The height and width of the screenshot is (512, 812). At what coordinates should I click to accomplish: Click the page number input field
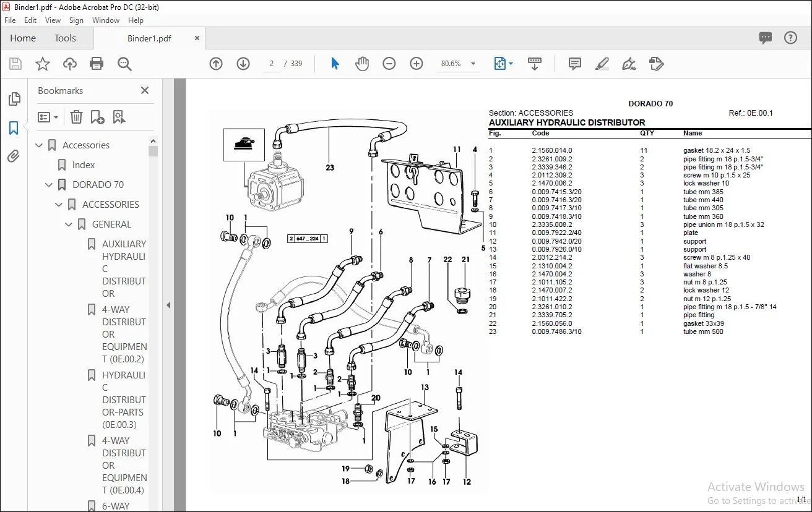271,64
